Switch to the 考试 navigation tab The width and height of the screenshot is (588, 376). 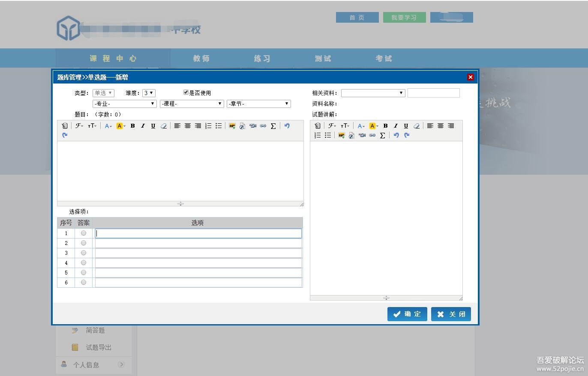click(x=384, y=58)
